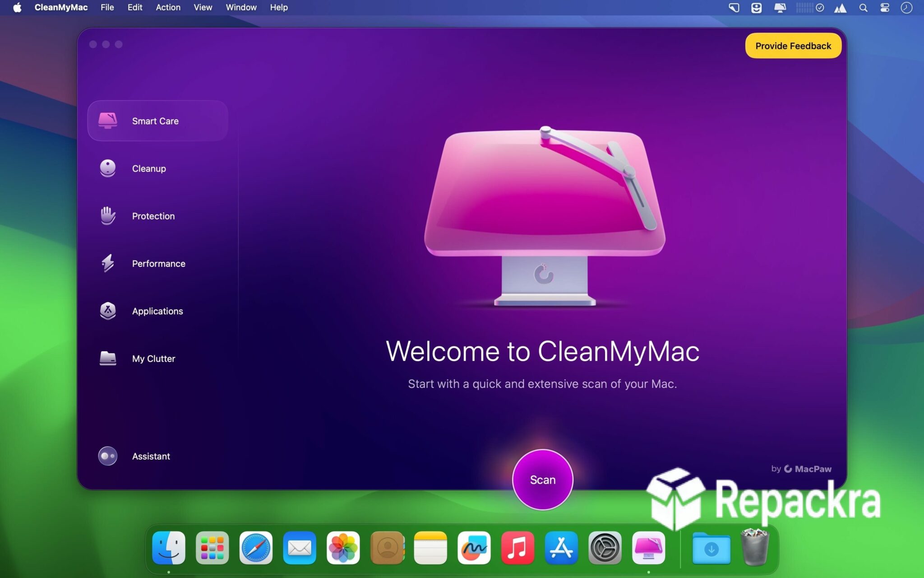Open the CleanMyMac application menu

tap(61, 8)
